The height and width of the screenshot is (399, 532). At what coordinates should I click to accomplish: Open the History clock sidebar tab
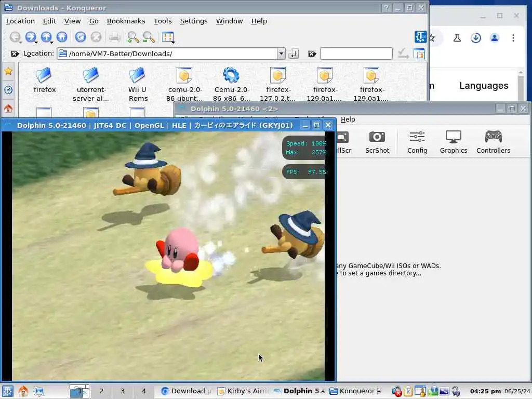[8, 90]
